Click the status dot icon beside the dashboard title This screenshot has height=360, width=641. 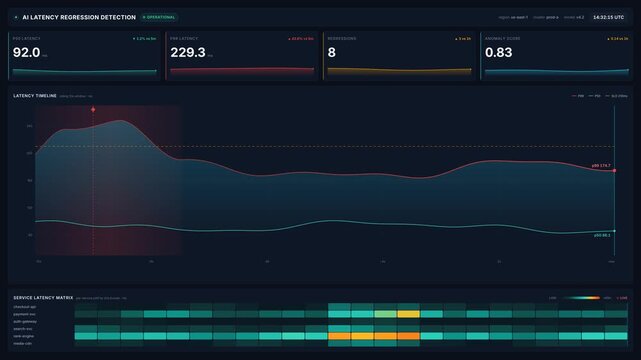point(16,18)
